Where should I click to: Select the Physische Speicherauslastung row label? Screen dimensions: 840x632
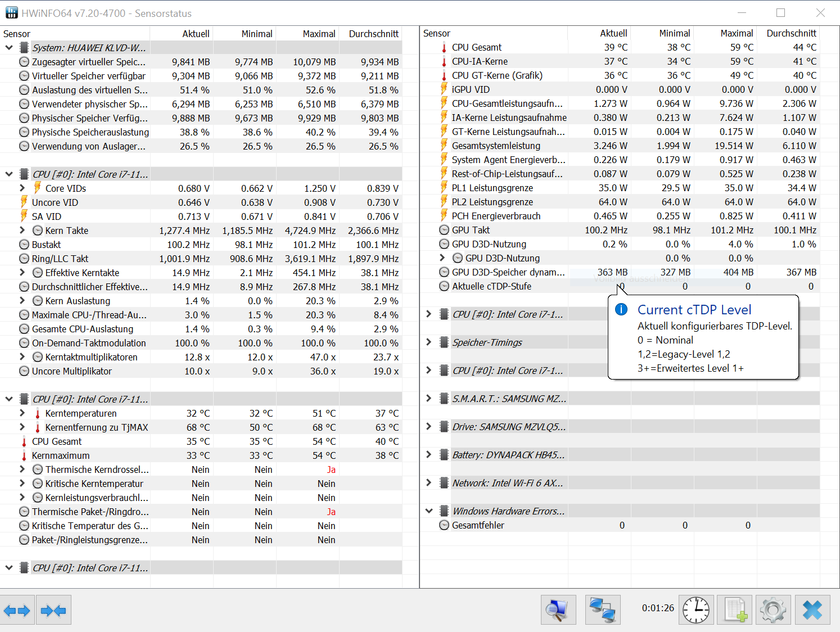(x=91, y=132)
